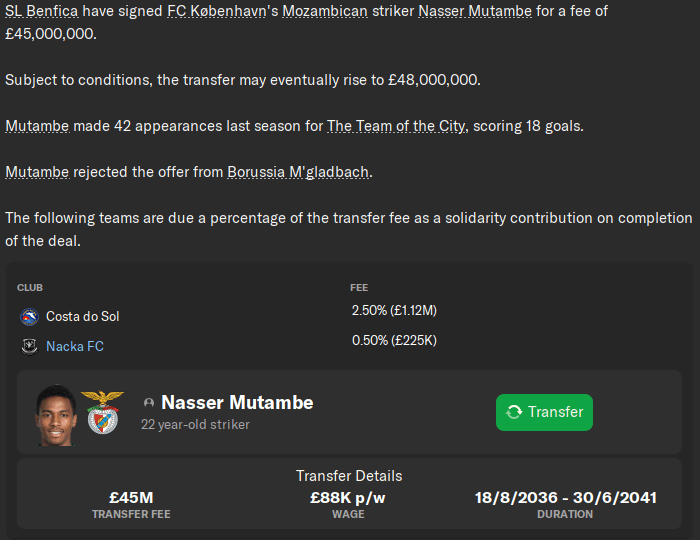Click the small person icon before Nasser Mutambe

point(149,403)
